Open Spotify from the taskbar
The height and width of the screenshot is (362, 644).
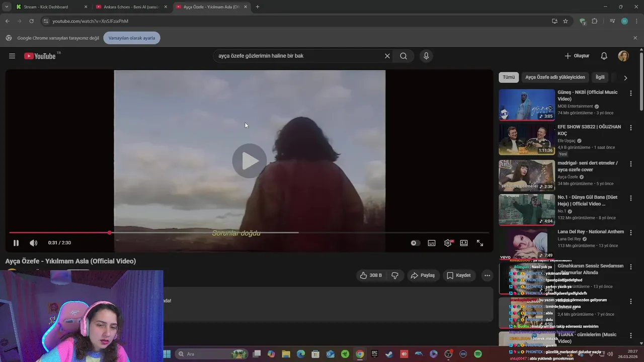pos(478,354)
